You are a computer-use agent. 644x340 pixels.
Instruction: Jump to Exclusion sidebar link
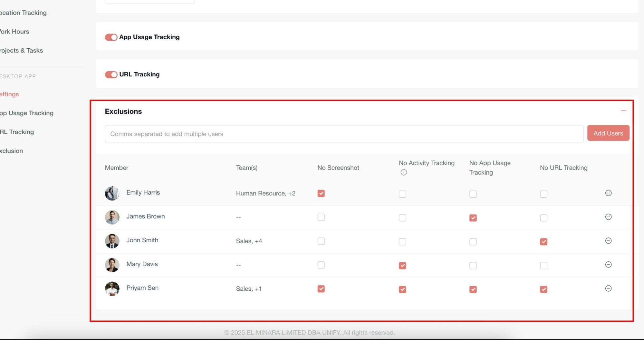12,151
